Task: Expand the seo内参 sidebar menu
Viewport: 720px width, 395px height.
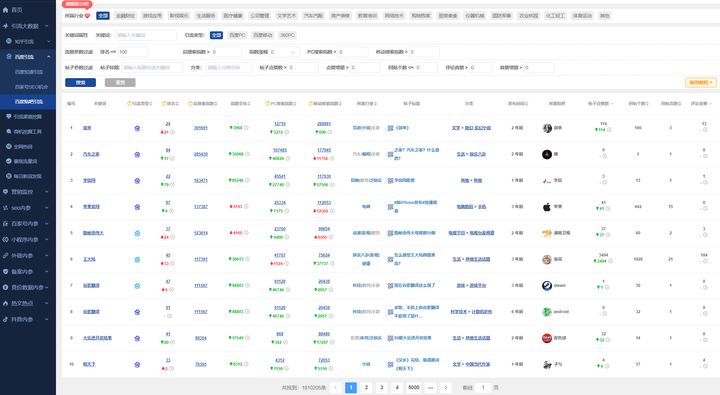Action: tap(28, 208)
